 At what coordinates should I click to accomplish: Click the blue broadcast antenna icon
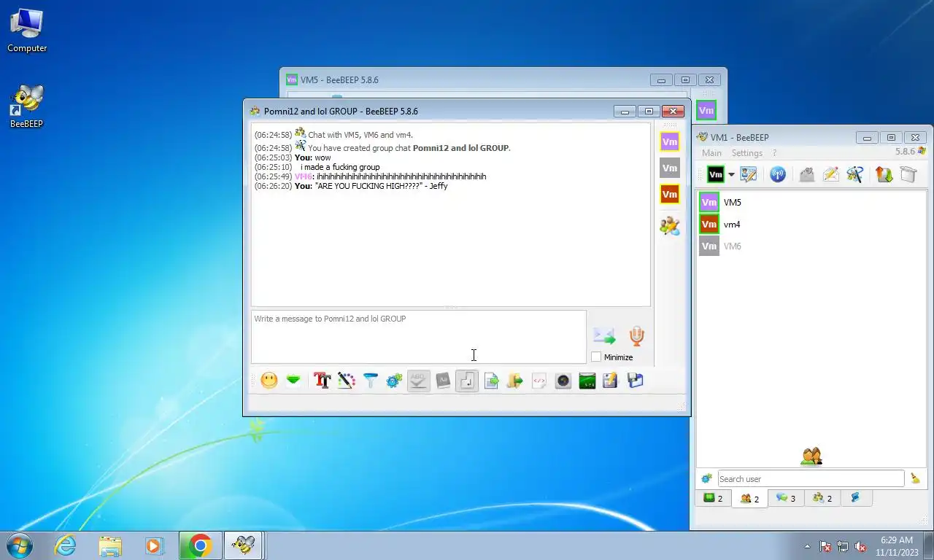tap(778, 174)
